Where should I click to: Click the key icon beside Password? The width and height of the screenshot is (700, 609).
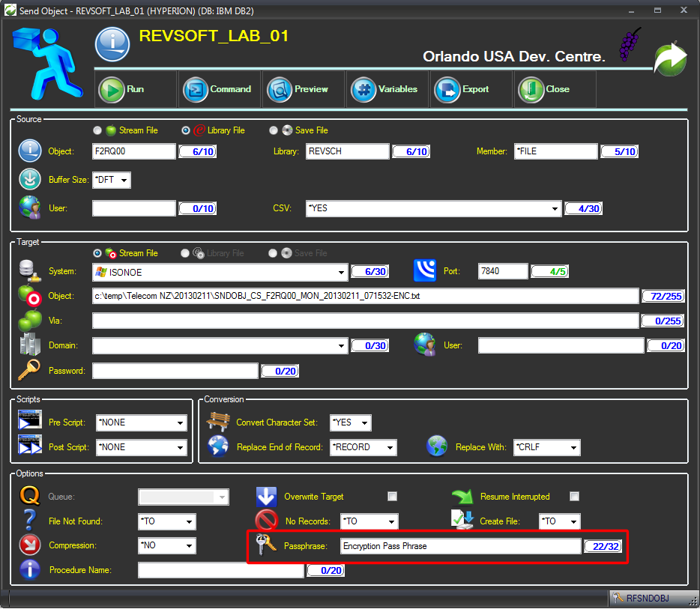tap(29, 370)
